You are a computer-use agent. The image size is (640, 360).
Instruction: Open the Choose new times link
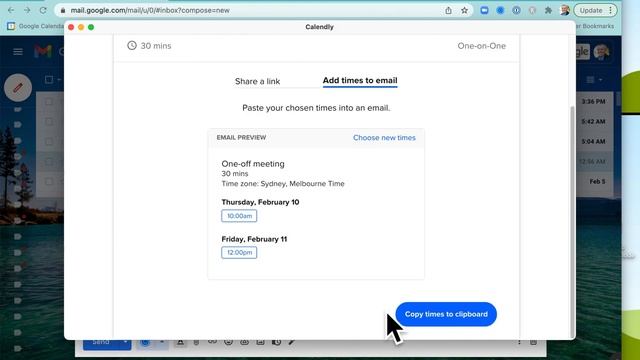click(x=384, y=138)
